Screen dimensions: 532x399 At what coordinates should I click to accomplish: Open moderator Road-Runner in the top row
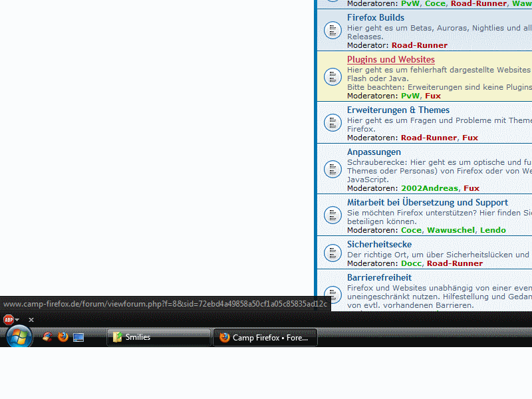click(x=479, y=4)
